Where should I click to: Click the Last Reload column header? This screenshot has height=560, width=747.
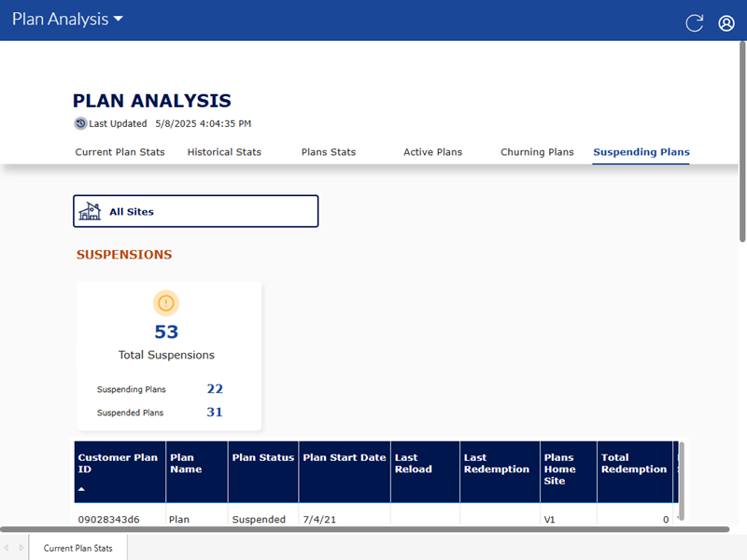click(x=425, y=471)
